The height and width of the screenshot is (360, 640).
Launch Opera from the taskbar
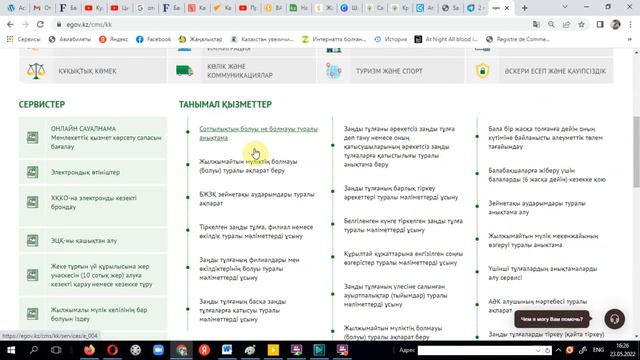(113, 350)
